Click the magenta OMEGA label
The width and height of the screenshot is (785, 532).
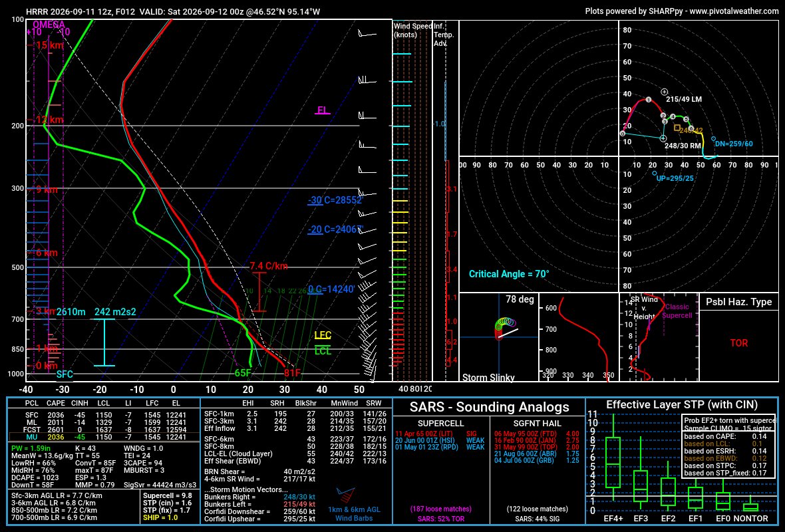(x=49, y=25)
